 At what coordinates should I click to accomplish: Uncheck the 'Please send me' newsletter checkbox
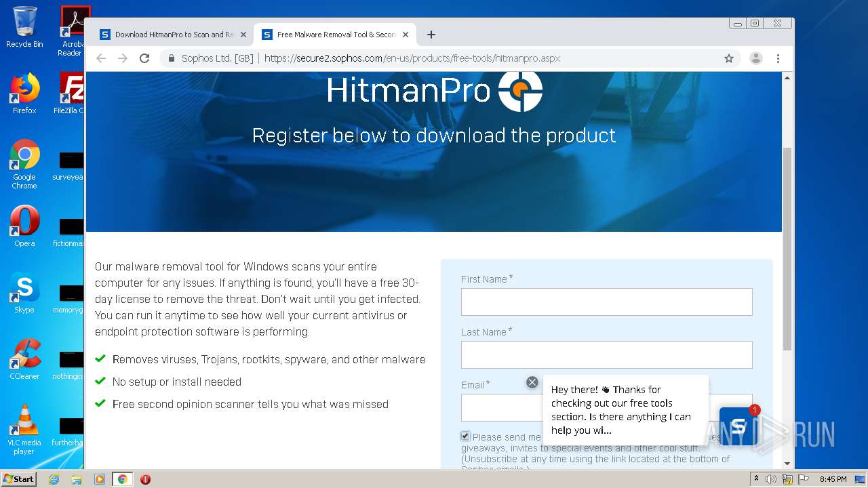[x=465, y=436]
